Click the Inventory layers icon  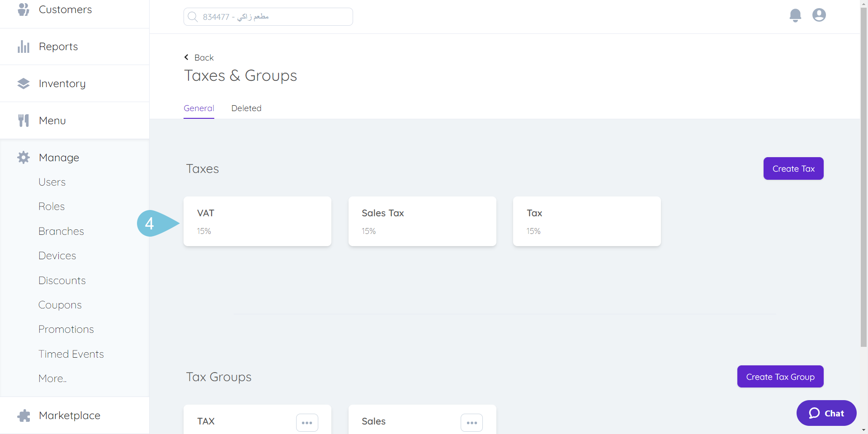click(x=24, y=84)
